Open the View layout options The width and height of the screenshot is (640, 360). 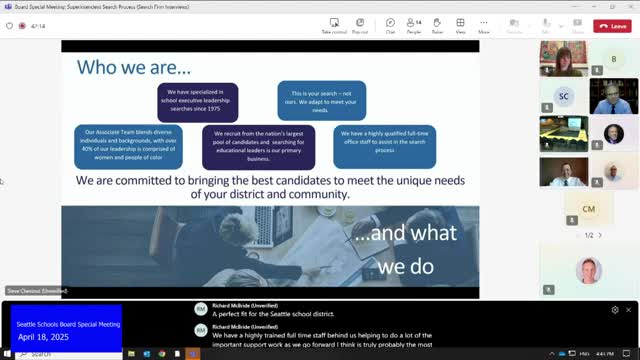[x=460, y=26]
